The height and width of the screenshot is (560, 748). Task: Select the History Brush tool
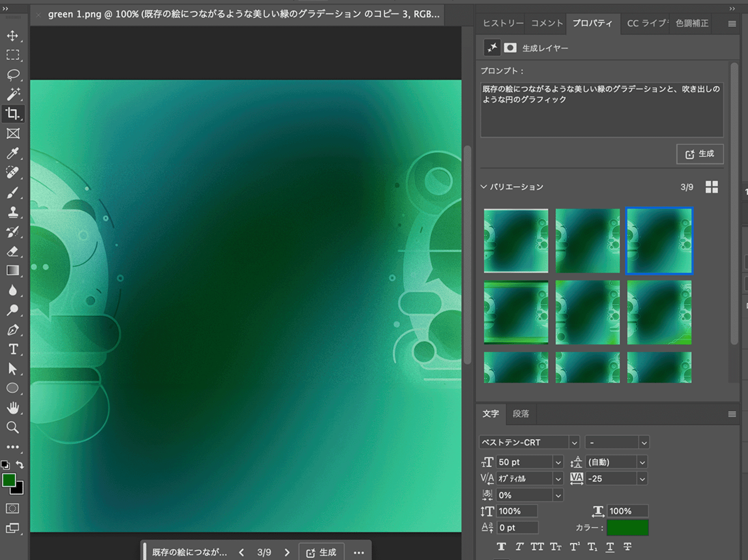13,232
